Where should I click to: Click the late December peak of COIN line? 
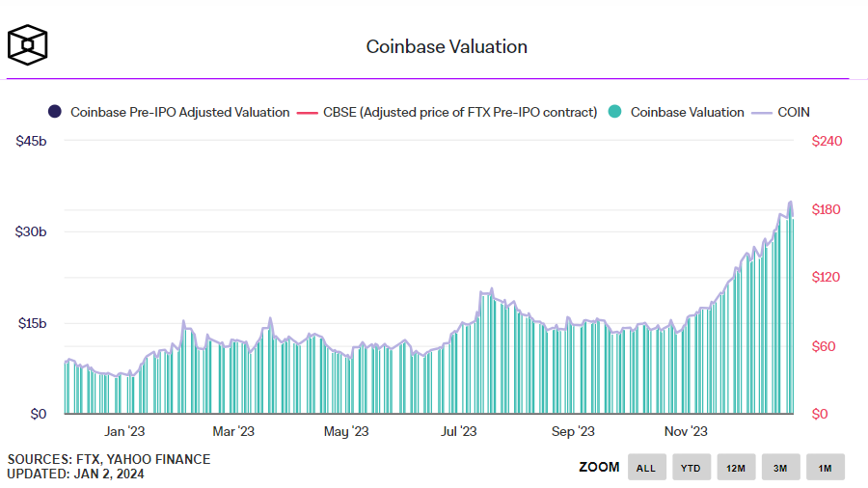791,203
